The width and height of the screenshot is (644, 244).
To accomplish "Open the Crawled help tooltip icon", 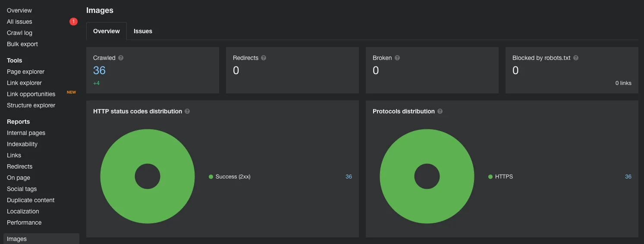I will pos(121,58).
